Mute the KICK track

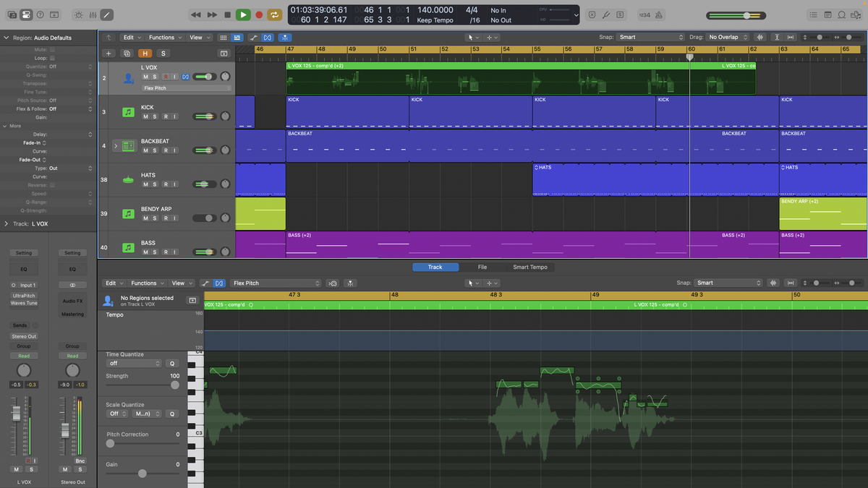click(145, 116)
